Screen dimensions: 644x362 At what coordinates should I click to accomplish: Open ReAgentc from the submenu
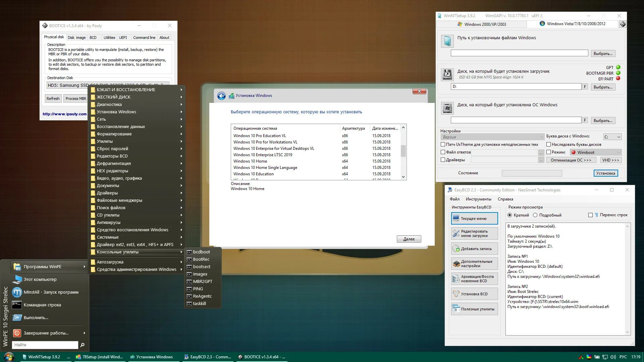202,296
